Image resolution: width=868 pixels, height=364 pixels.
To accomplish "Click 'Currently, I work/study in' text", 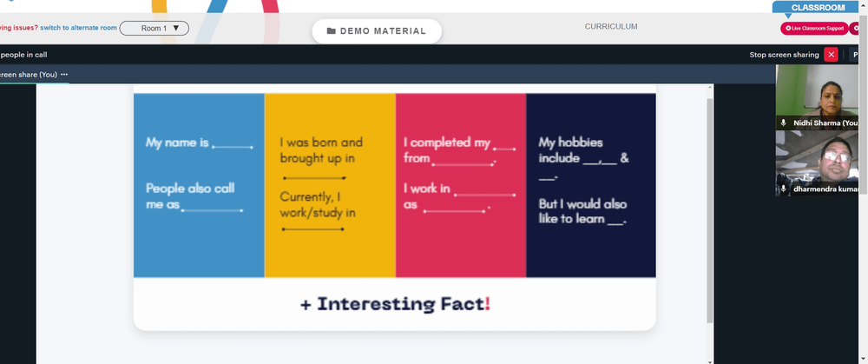I will coord(318,204).
